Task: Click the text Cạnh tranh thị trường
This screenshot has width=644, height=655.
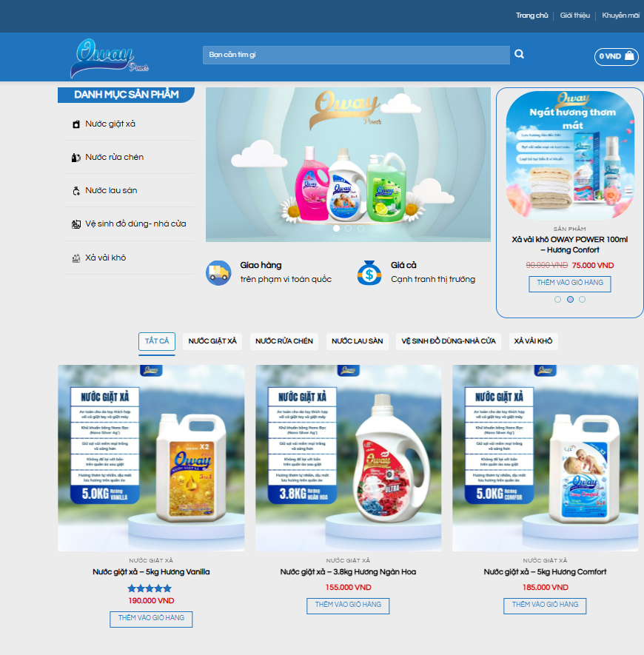Action: pos(433,280)
